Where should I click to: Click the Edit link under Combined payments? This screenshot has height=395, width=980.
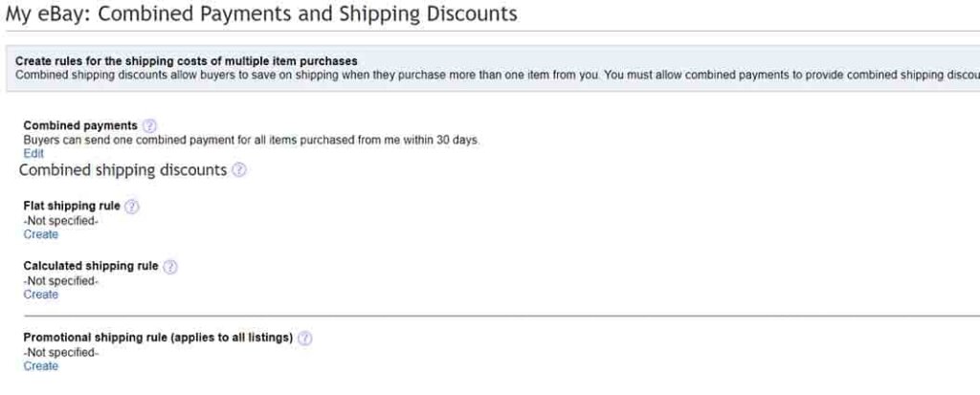pos(33,153)
